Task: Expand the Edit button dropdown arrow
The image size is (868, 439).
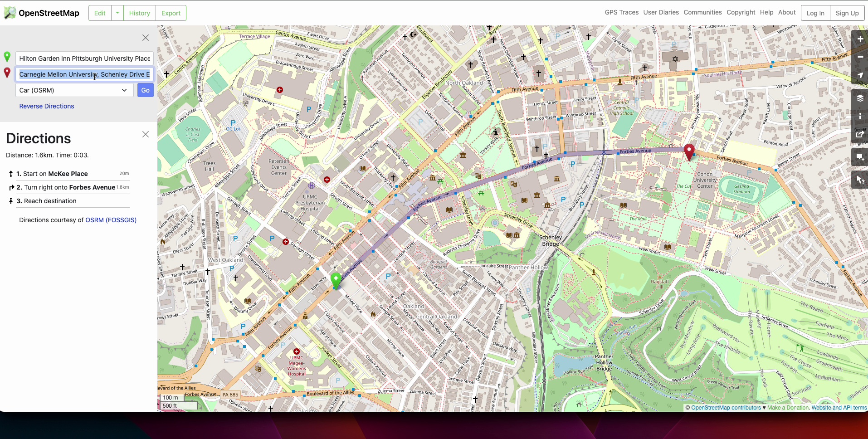Action: click(117, 13)
